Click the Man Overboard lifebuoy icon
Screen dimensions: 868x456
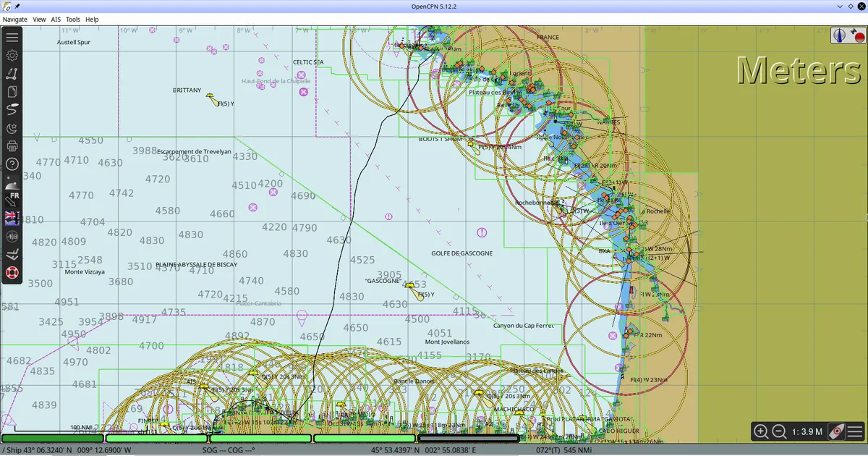(12, 273)
